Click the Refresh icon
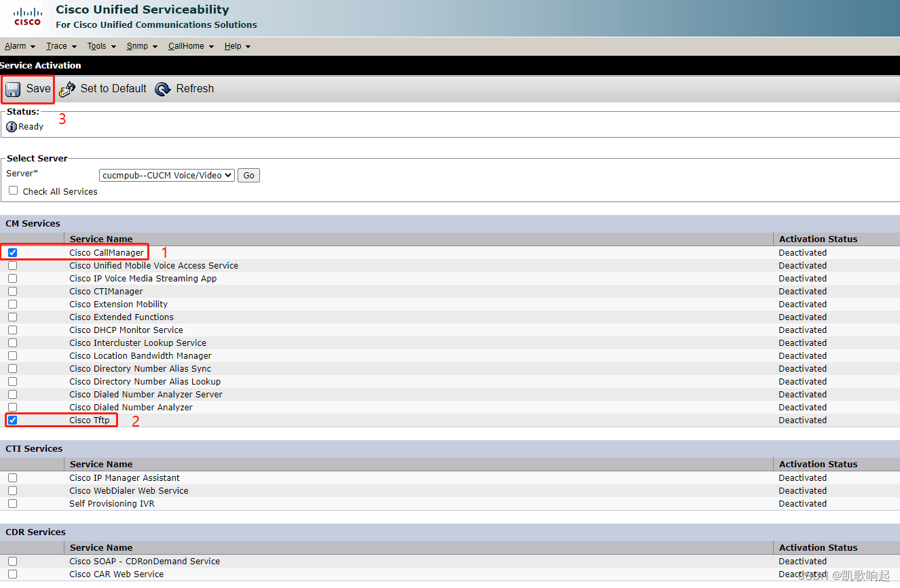This screenshot has width=900, height=588. pos(163,89)
